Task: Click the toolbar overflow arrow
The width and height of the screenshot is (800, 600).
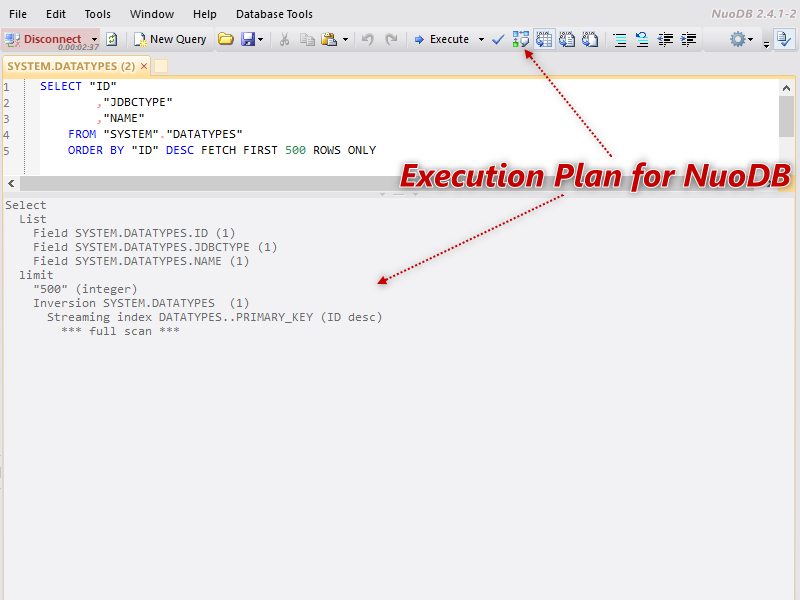Action: pyautogui.click(x=766, y=43)
